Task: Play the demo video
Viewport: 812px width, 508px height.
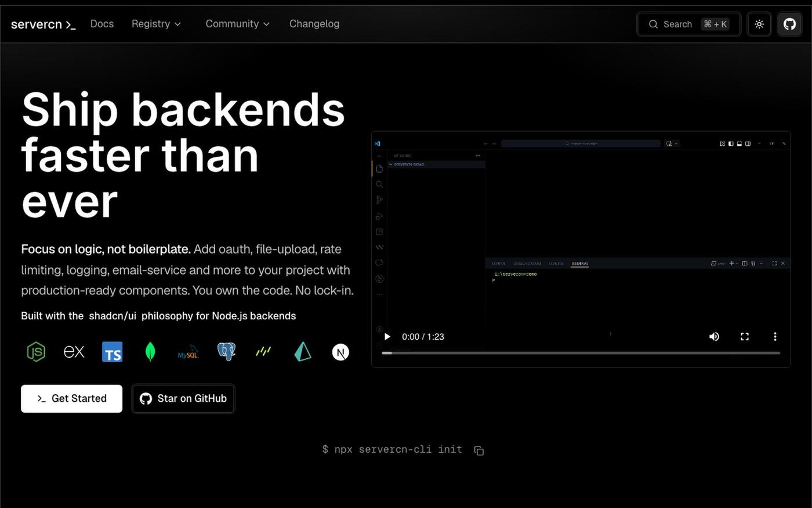Action: (387, 337)
